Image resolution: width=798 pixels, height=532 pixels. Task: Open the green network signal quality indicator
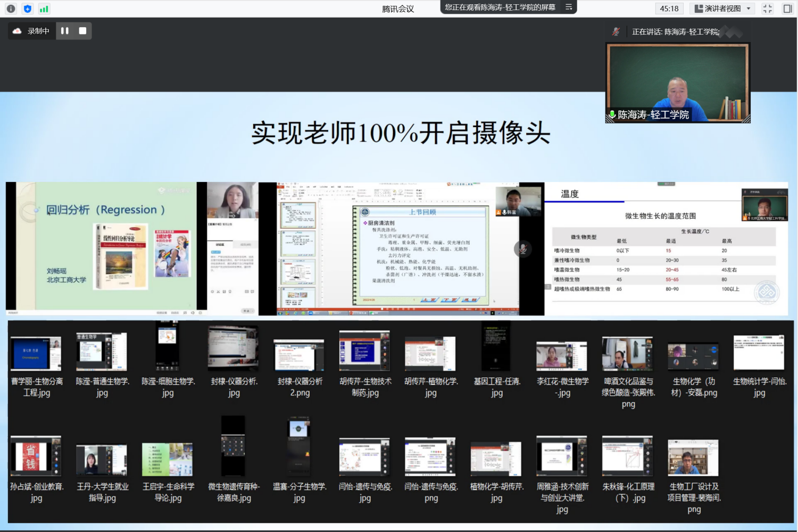tap(44, 9)
